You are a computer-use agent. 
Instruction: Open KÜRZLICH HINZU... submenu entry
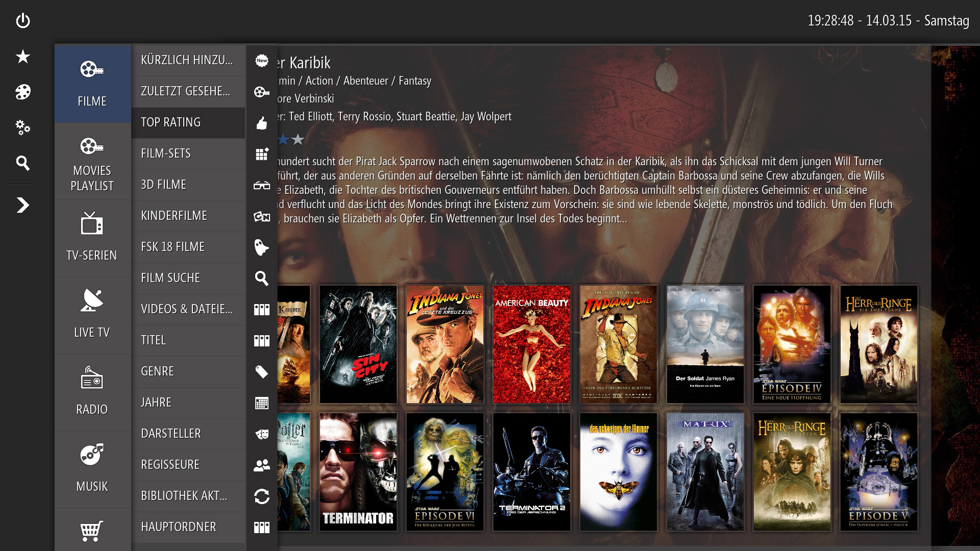[188, 60]
